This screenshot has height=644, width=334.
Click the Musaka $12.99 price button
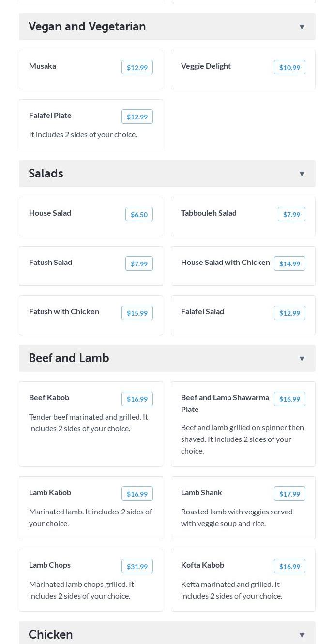(x=137, y=68)
